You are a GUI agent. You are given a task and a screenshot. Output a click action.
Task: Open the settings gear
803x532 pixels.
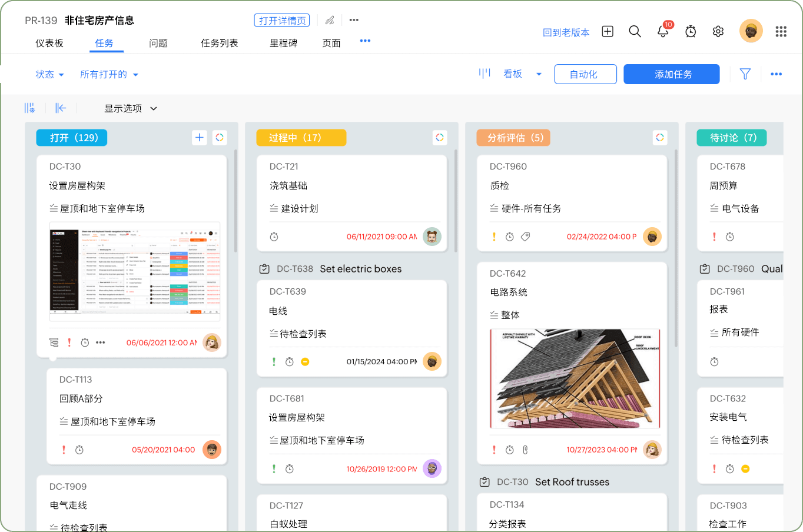click(x=718, y=31)
